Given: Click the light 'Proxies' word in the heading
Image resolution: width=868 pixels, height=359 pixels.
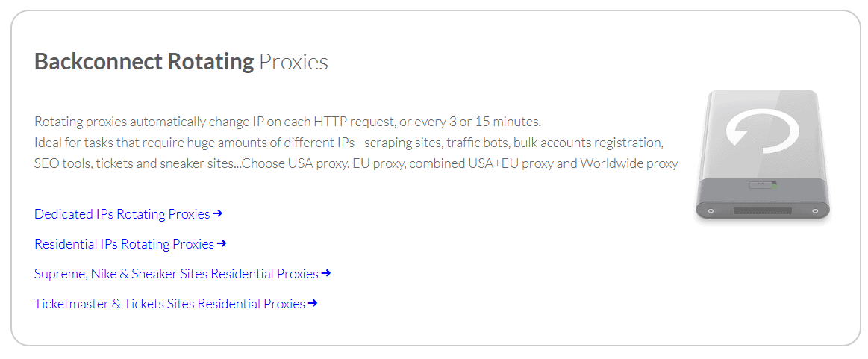Looking at the screenshot, I should click(x=293, y=62).
